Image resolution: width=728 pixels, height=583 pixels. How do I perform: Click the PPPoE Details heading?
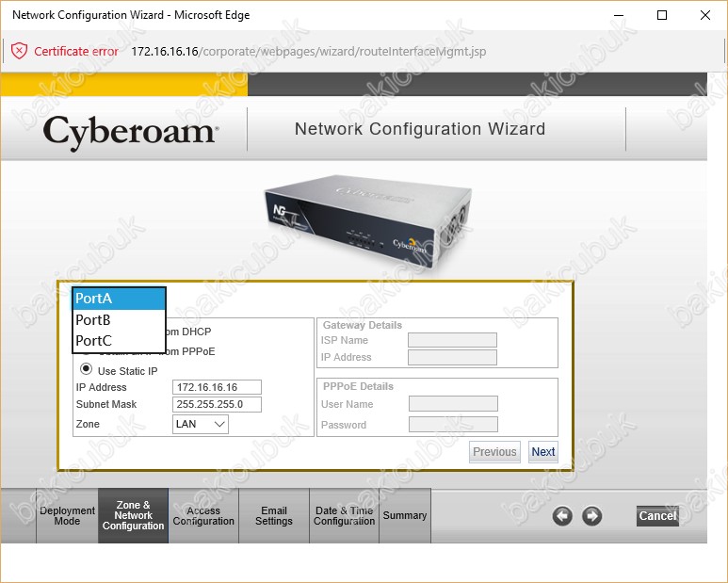point(358,386)
